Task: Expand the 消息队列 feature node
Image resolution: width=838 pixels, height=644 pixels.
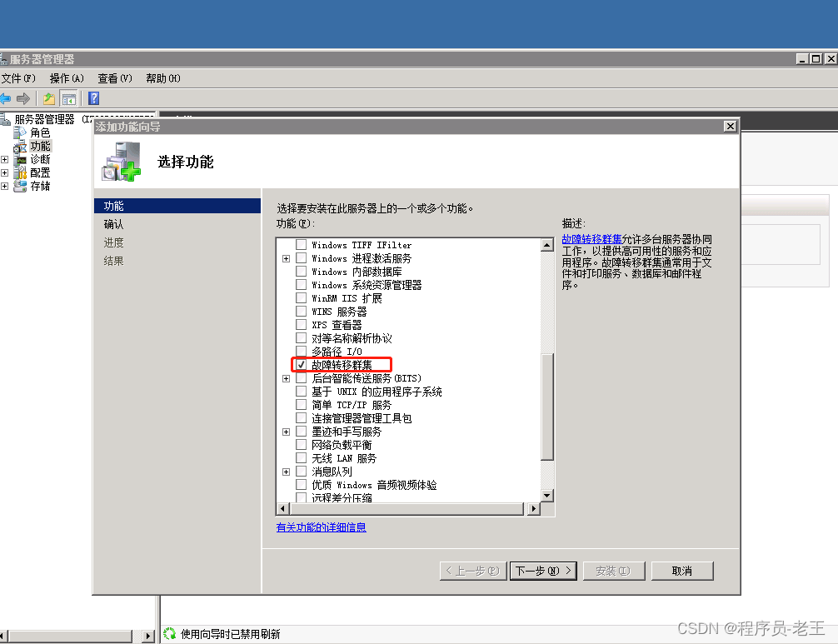Action: 287,472
